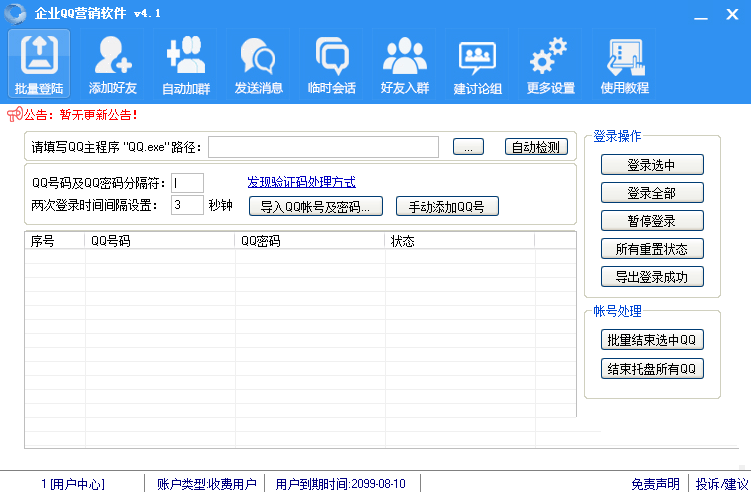Click the red announcement megaphone icon
Viewport: 751px width, 497px height.
click(x=15, y=114)
